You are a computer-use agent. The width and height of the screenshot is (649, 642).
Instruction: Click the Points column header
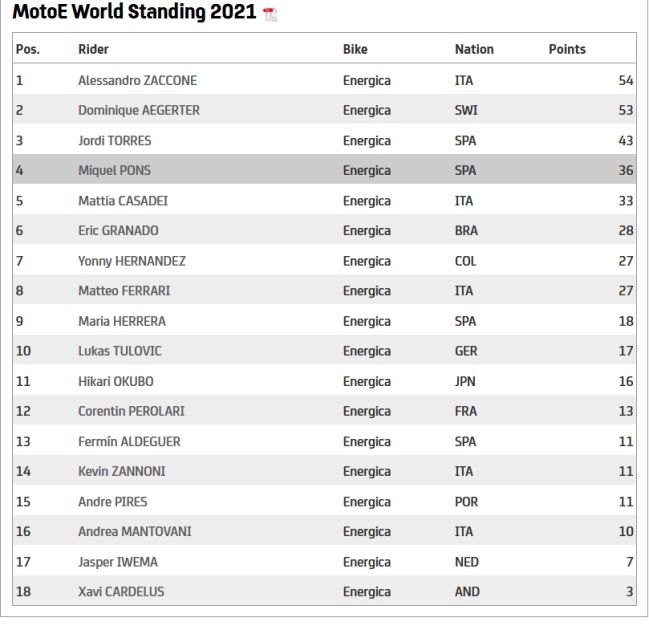[567, 49]
